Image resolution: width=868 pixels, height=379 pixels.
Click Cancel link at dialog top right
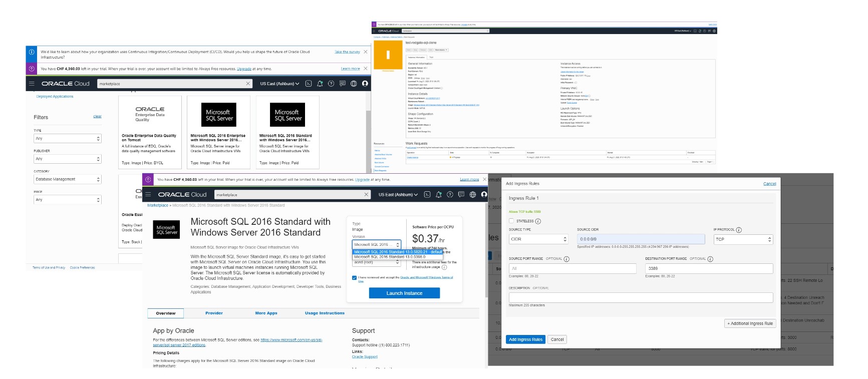coord(769,184)
